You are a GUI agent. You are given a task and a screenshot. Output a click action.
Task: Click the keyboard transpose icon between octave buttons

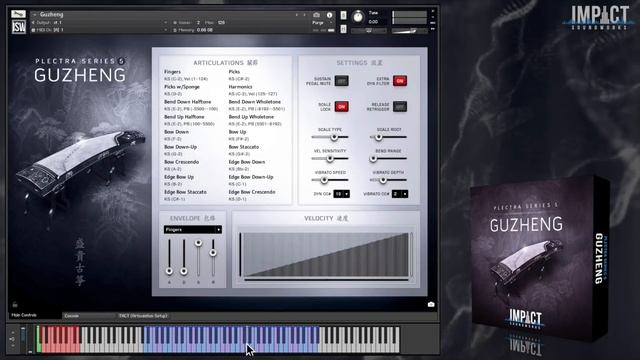pyautogui.click(x=12, y=339)
